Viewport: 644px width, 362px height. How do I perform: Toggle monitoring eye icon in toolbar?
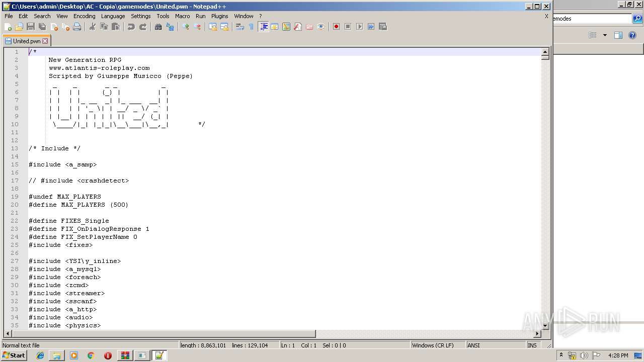[x=321, y=27]
